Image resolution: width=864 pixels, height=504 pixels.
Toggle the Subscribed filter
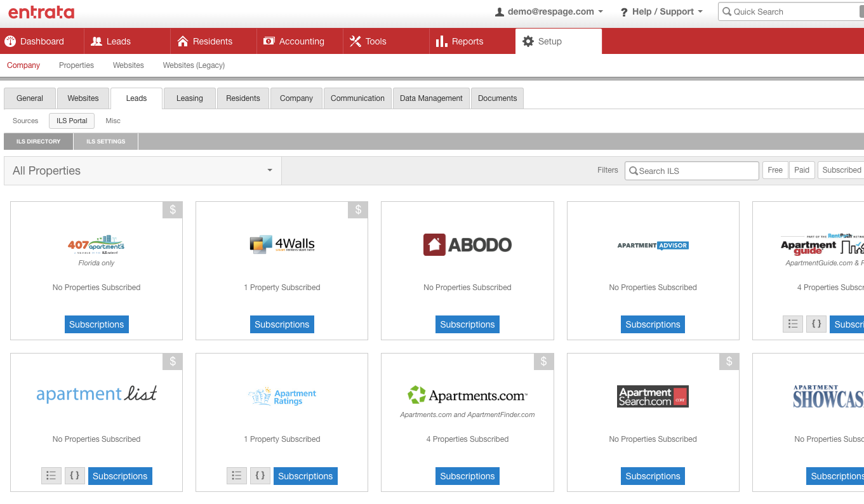pos(841,170)
